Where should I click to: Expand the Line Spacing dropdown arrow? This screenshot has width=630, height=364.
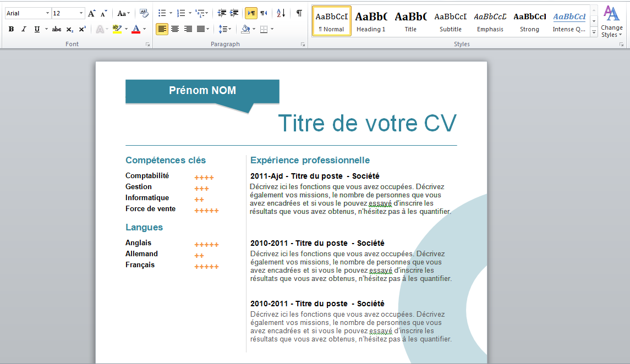pyautogui.click(x=230, y=29)
